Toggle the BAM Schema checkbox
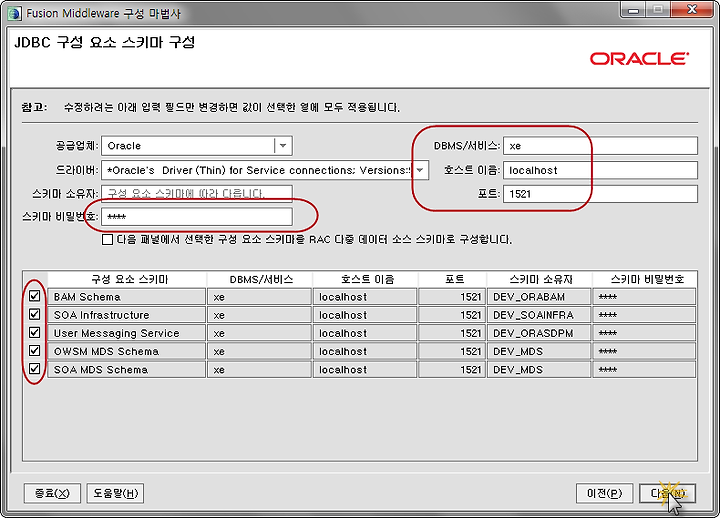This screenshot has width=720, height=518. click(x=34, y=296)
